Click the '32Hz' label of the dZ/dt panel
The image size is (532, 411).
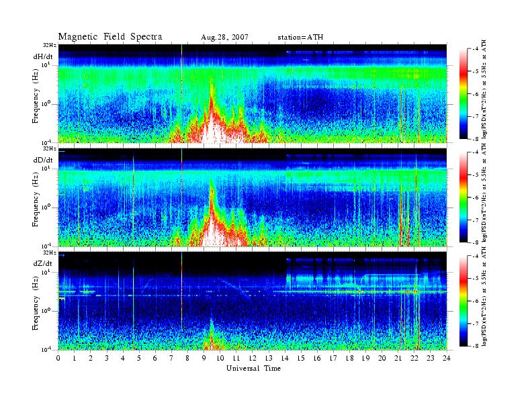point(50,253)
